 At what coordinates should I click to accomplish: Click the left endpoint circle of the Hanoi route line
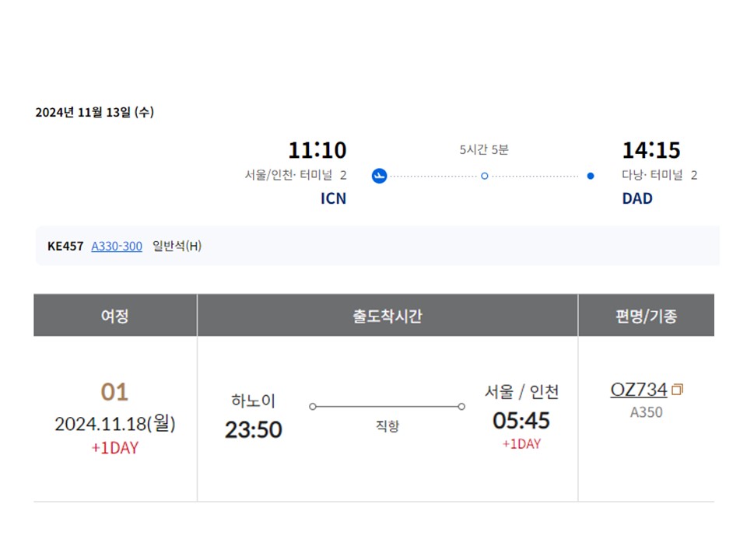click(313, 406)
